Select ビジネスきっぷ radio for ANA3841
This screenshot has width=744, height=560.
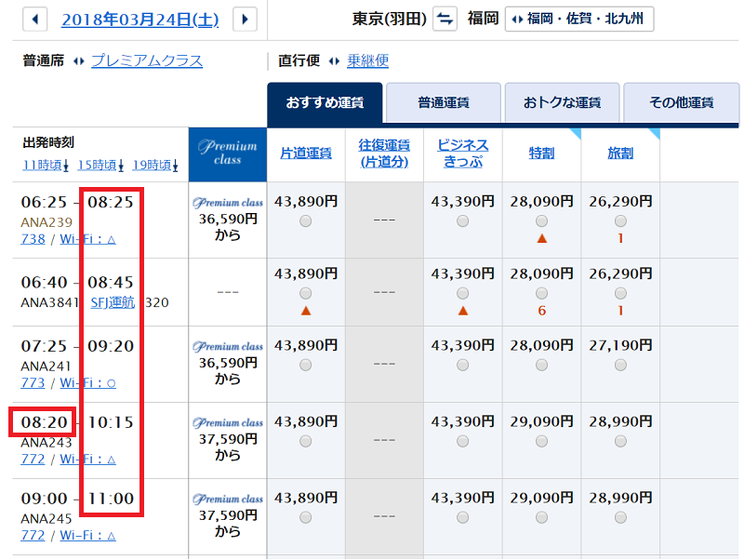coord(462,293)
